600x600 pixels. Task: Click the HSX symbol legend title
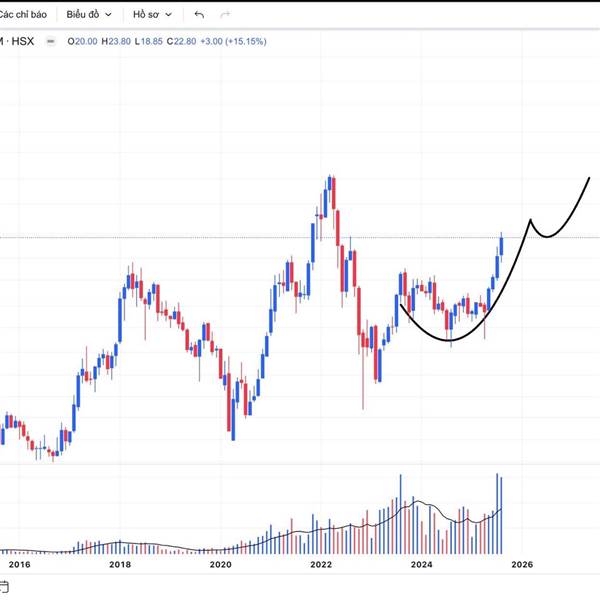[17, 41]
